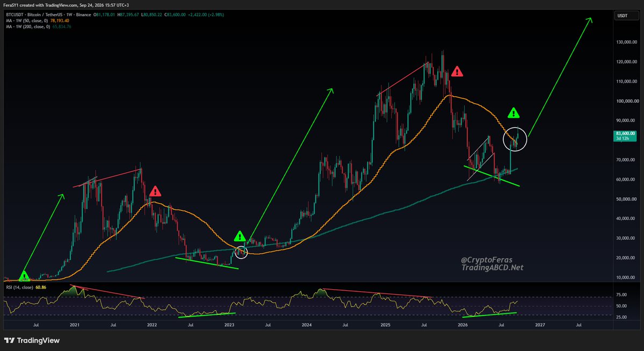Click the close price C83,600.00
This screenshot has width=644, height=351.
(175, 15)
